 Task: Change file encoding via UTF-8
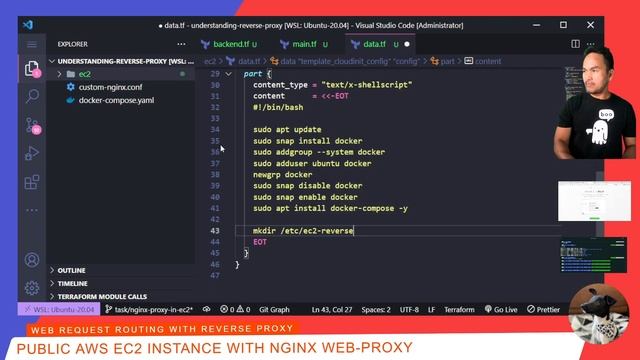[x=409, y=309]
